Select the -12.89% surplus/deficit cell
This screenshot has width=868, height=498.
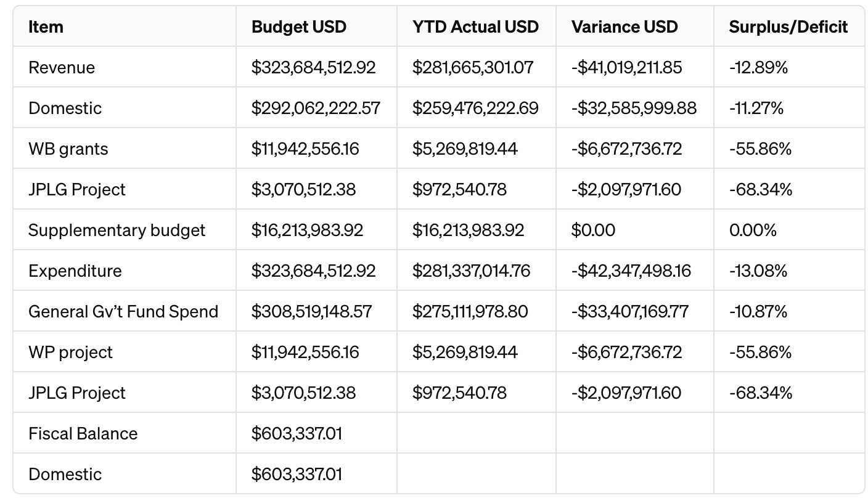tap(758, 67)
